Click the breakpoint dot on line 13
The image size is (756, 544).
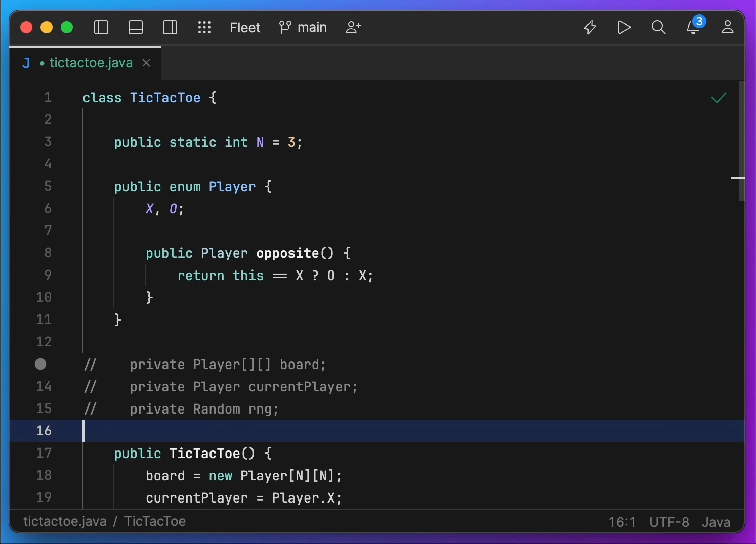click(40, 364)
